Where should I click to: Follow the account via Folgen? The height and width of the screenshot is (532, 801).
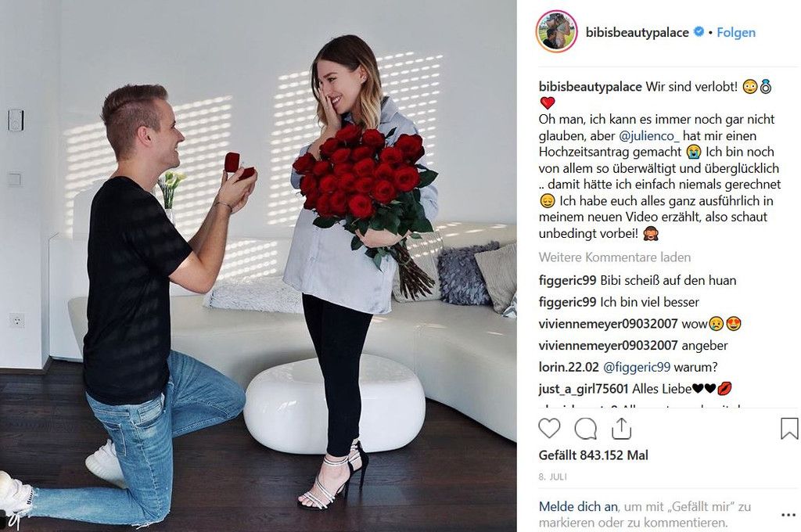coord(735,32)
